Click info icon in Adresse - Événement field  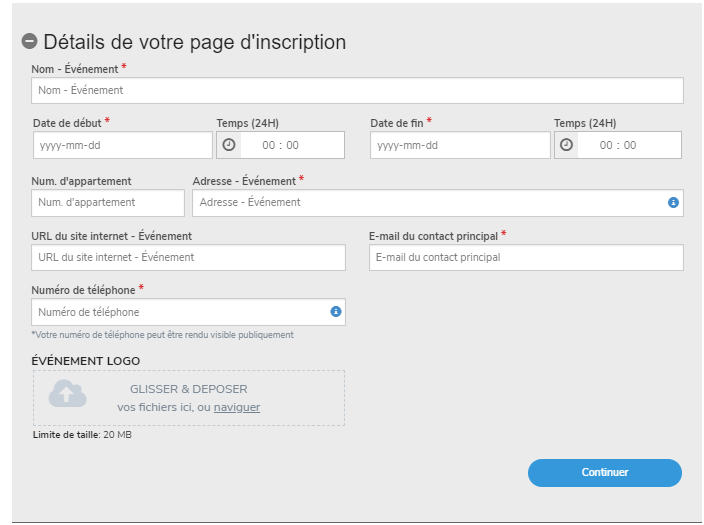[673, 203]
